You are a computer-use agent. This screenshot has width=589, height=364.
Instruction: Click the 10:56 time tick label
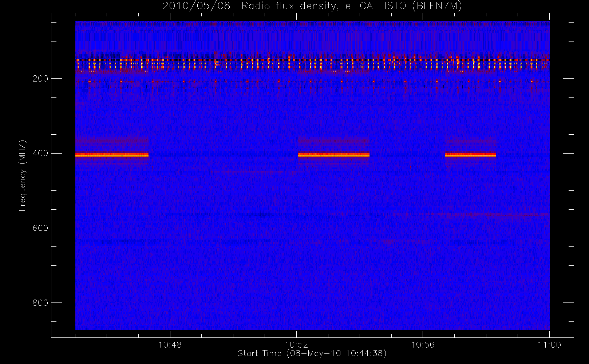point(423,345)
